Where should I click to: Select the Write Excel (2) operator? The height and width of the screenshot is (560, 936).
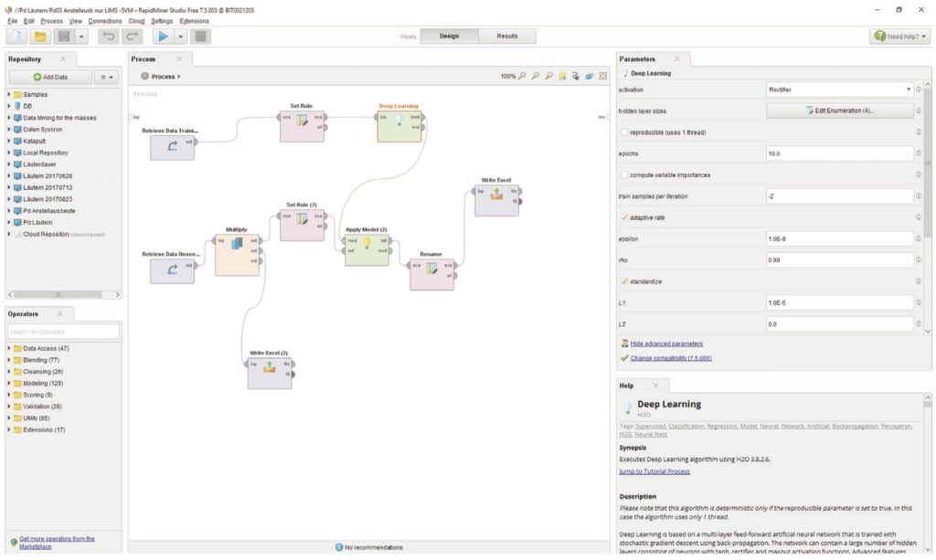(x=270, y=374)
